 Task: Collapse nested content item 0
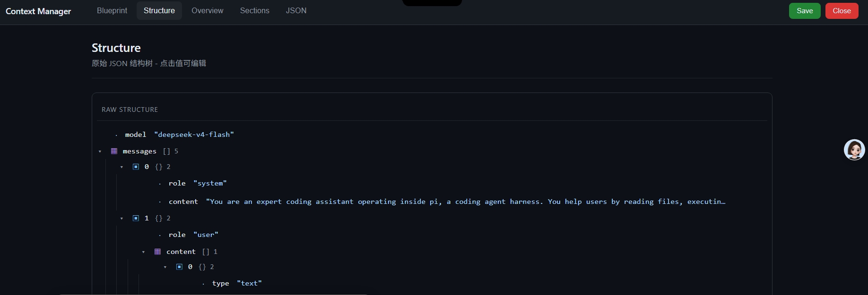click(165, 267)
